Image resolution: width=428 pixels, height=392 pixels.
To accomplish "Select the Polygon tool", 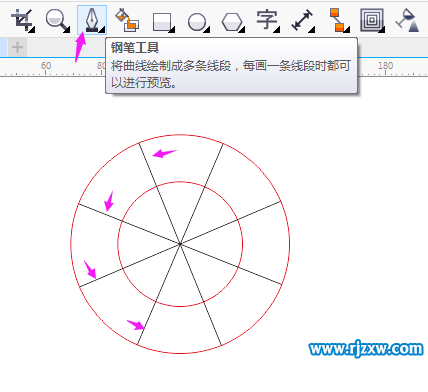I will click(x=233, y=22).
